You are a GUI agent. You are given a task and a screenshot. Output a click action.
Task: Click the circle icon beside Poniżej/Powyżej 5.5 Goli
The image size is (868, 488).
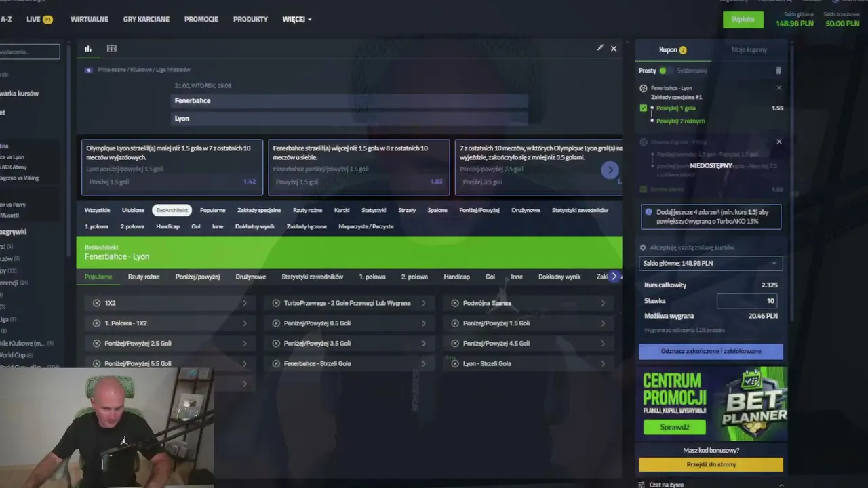(x=97, y=364)
